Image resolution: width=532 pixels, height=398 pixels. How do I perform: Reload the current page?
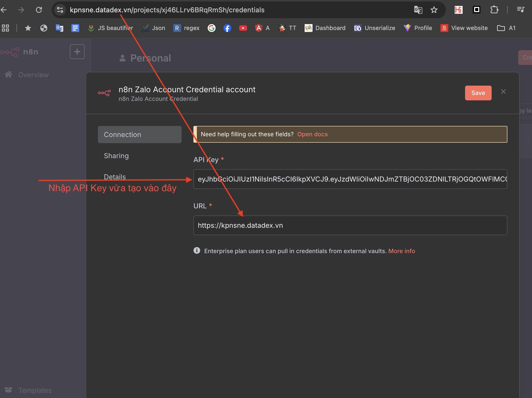pos(39,10)
